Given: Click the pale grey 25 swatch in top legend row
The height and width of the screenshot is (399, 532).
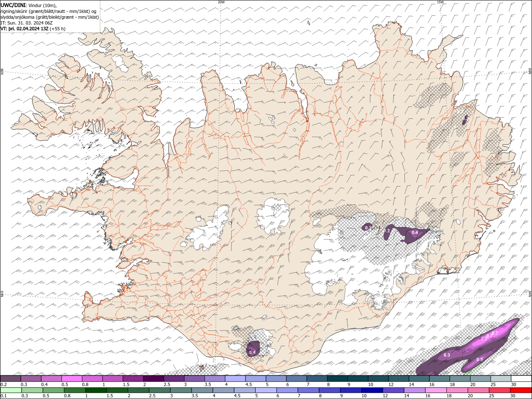Looking at the screenshot, I should (500, 379).
